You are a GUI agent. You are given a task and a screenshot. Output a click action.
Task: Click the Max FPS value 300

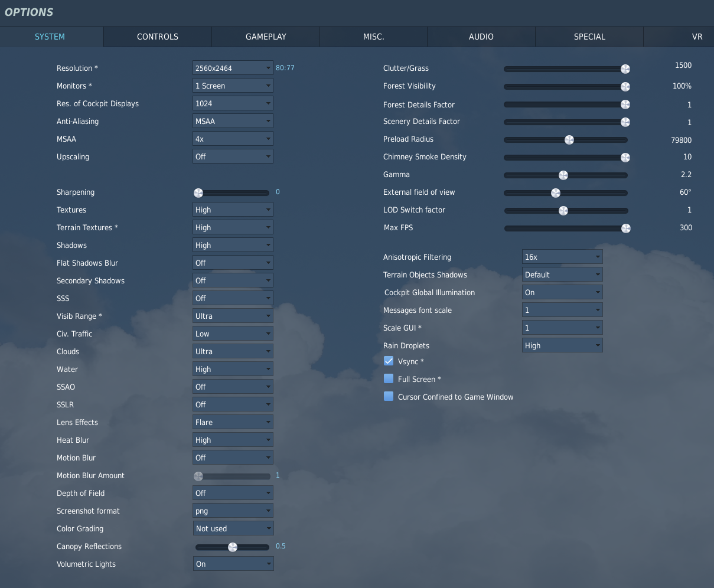tap(686, 227)
